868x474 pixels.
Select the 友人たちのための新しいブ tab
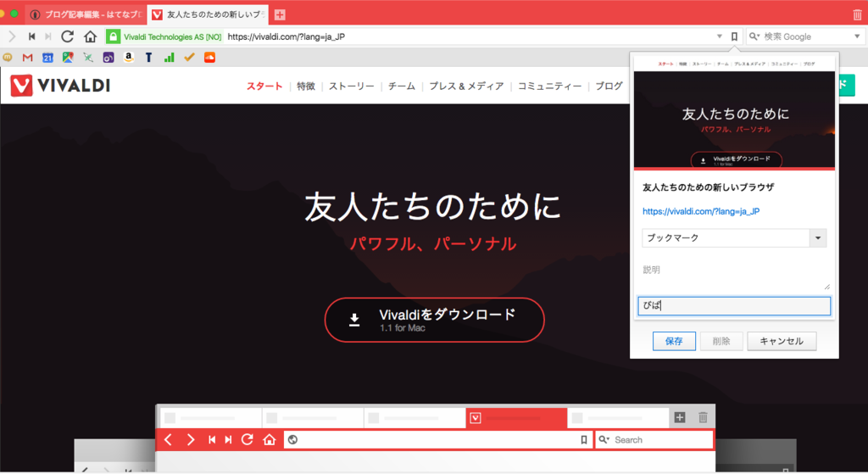209,15
